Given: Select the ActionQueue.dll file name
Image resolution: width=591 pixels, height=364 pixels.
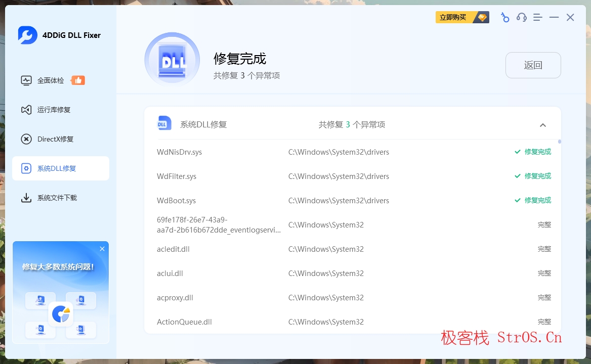Looking at the screenshot, I should 184,322.
